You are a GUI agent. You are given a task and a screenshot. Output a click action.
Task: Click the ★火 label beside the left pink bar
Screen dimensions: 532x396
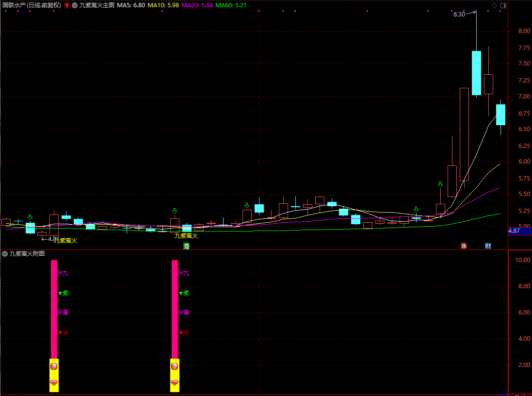click(x=63, y=332)
